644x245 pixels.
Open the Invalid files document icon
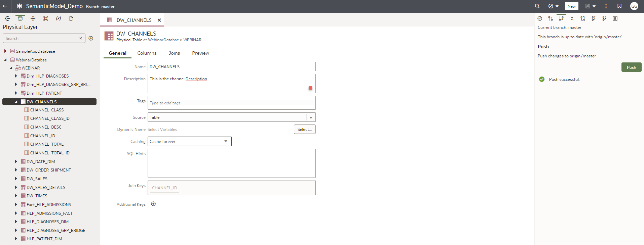click(x=71, y=18)
